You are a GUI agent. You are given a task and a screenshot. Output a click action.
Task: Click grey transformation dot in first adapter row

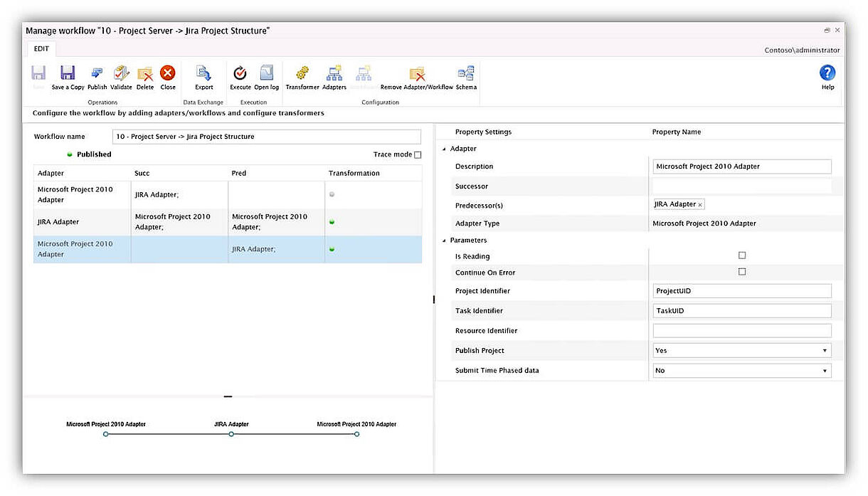(x=332, y=194)
